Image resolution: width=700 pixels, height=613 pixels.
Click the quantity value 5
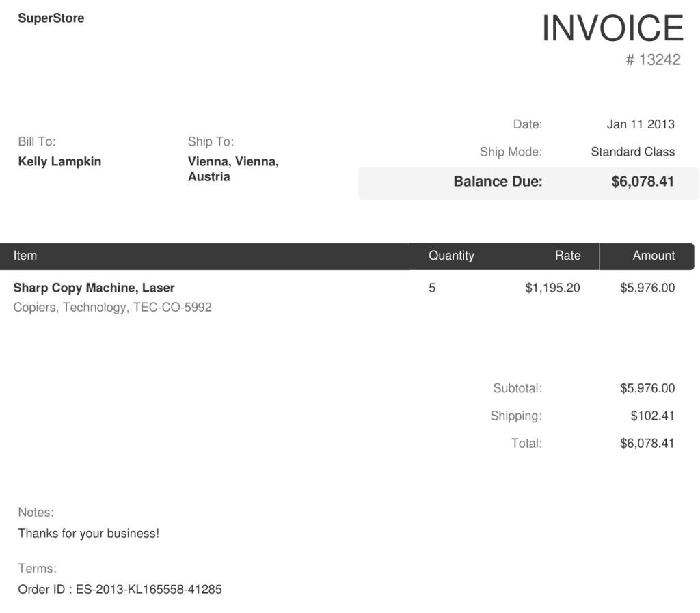pyautogui.click(x=432, y=288)
